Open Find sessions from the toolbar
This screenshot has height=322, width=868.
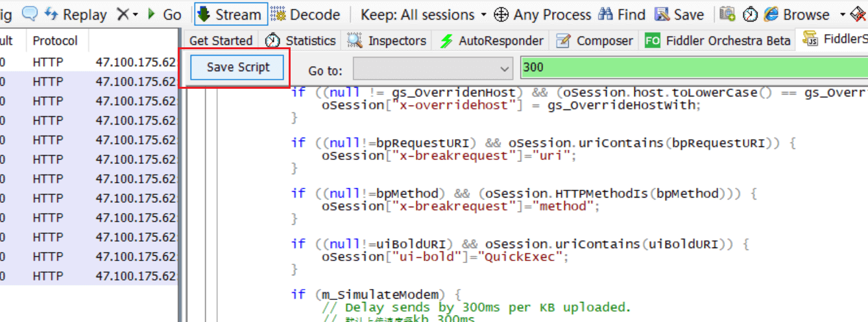pyautogui.click(x=621, y=14)
